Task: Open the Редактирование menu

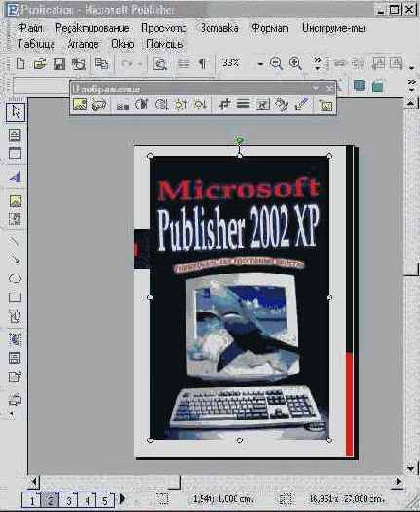Action: click(x=92, y=28)
